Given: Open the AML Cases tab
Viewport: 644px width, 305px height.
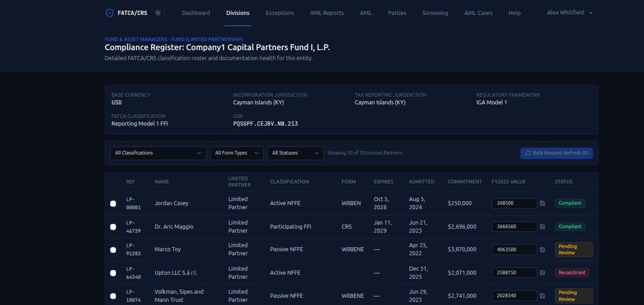Looking at the screenshot, I should pos(478,13).
